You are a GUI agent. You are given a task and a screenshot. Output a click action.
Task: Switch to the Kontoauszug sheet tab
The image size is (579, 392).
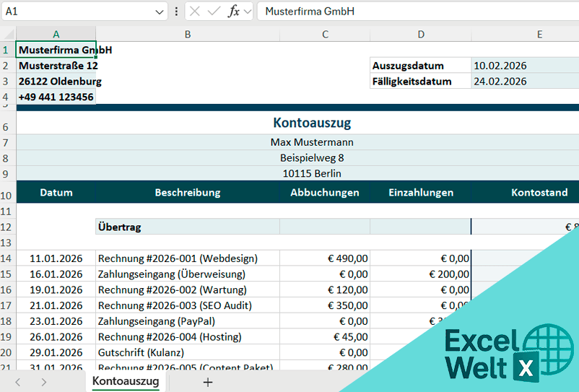pos(126,381)
